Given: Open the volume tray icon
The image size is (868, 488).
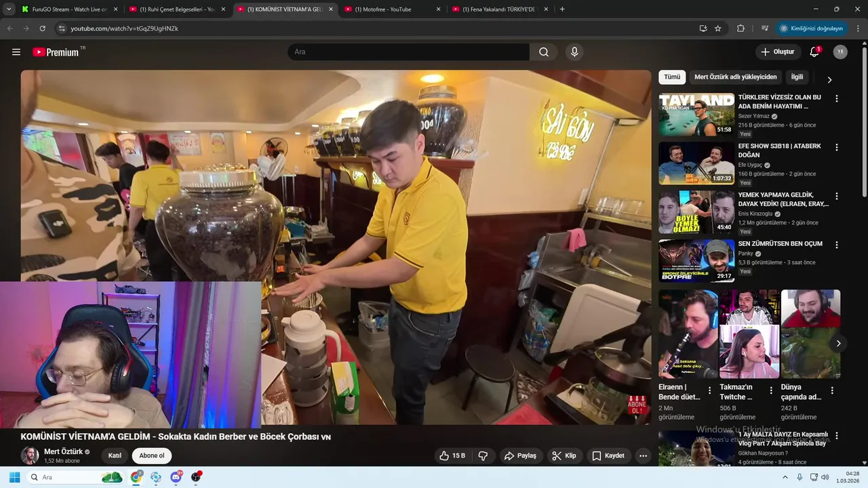Looking at the screenshot, I should click(x=825, y=477).
